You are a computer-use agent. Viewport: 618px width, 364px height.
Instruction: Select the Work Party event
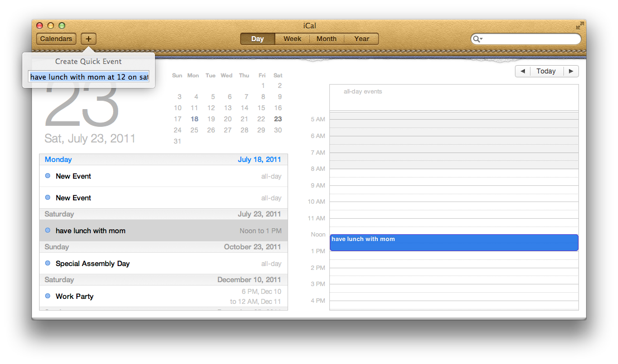[164, 296]
